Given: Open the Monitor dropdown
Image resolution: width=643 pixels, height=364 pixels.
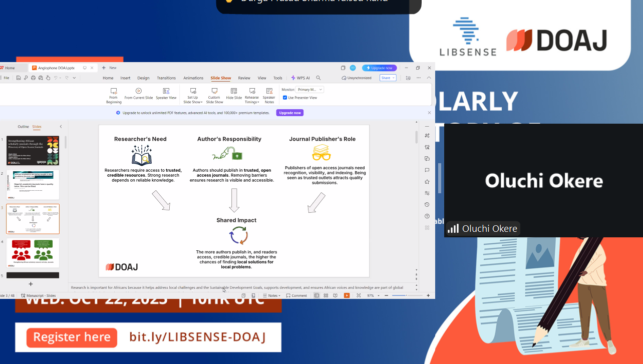Looking at the screenshot, I should tap(310, 90).
